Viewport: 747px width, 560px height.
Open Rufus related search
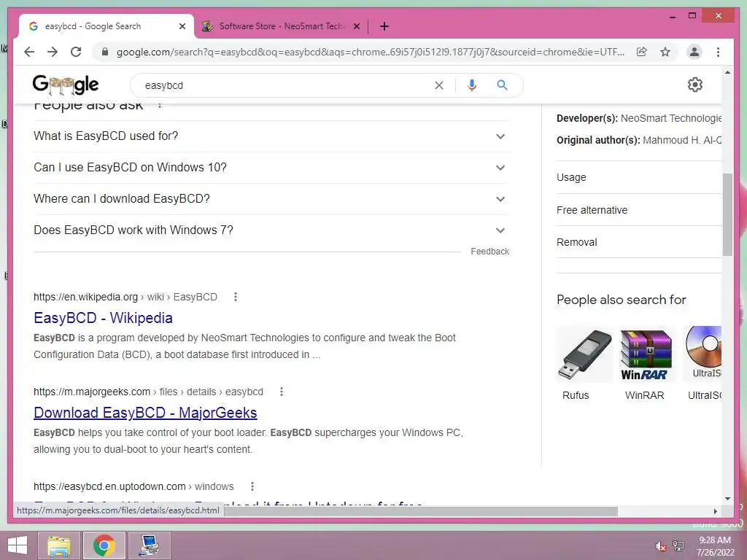click(x=584, y=365)
